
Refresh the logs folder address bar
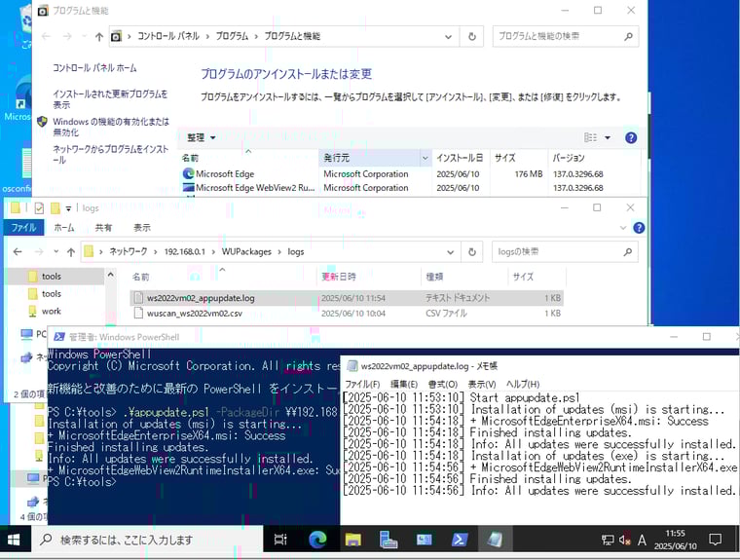[472, 251]
